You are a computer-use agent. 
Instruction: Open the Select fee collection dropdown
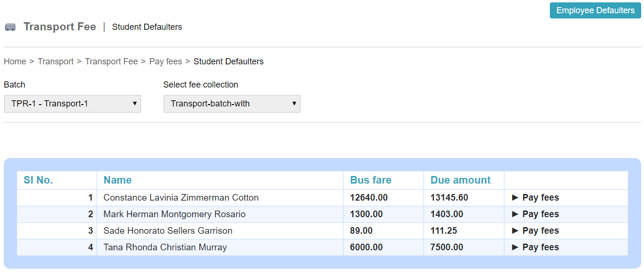tap(232, 104)
